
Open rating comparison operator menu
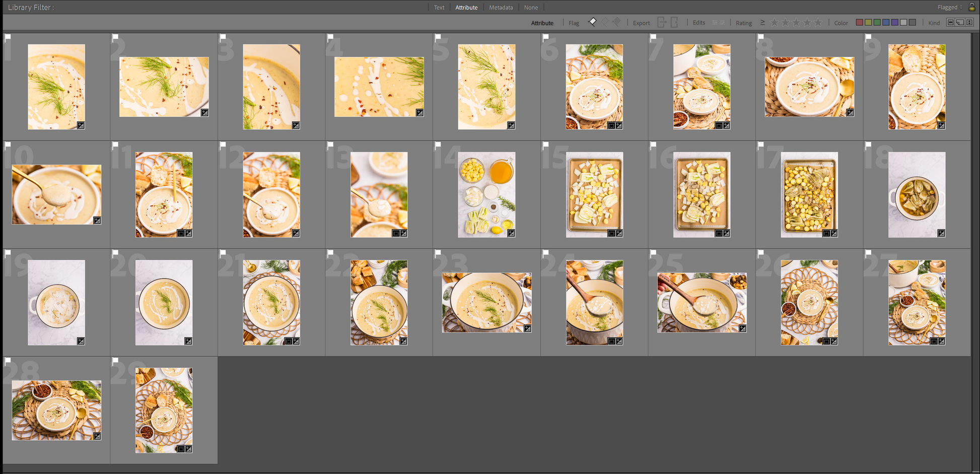pyautogui.click(x=762, y=23)
